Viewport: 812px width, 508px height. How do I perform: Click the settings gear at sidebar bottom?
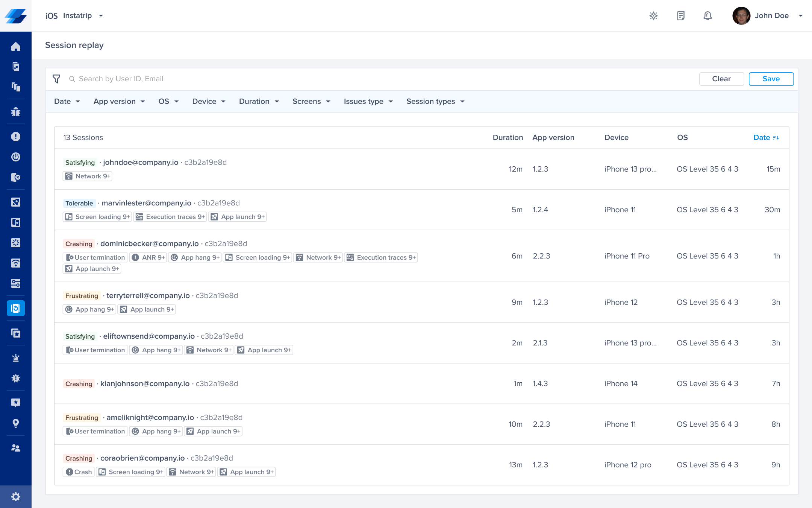tap(15, 497)
